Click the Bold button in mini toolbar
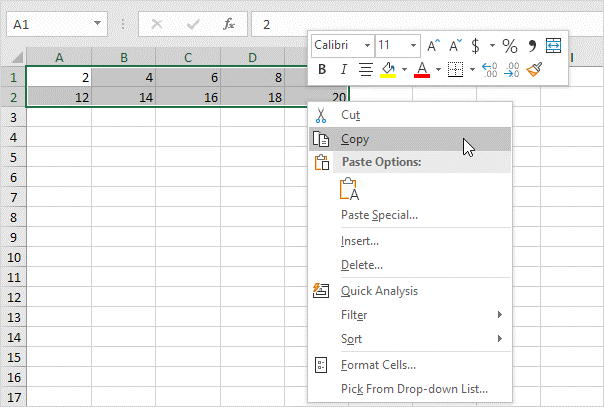Image resolution: width=604 pixels, height=407 pixels. [322, 69]
